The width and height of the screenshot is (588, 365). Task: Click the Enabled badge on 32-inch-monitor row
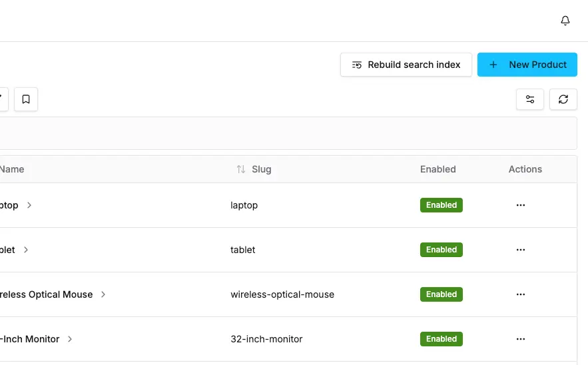pyautogui.click(x=441, y=339)
